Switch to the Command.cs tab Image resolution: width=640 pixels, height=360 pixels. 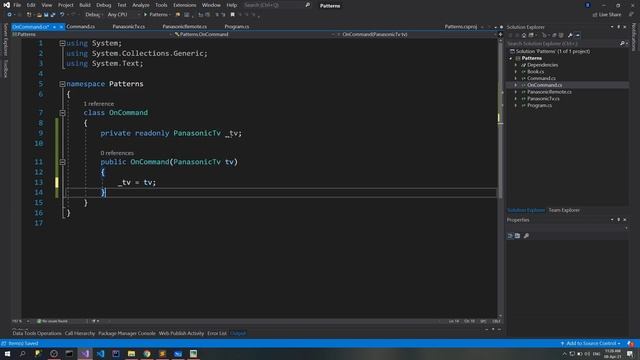point(80,27)
